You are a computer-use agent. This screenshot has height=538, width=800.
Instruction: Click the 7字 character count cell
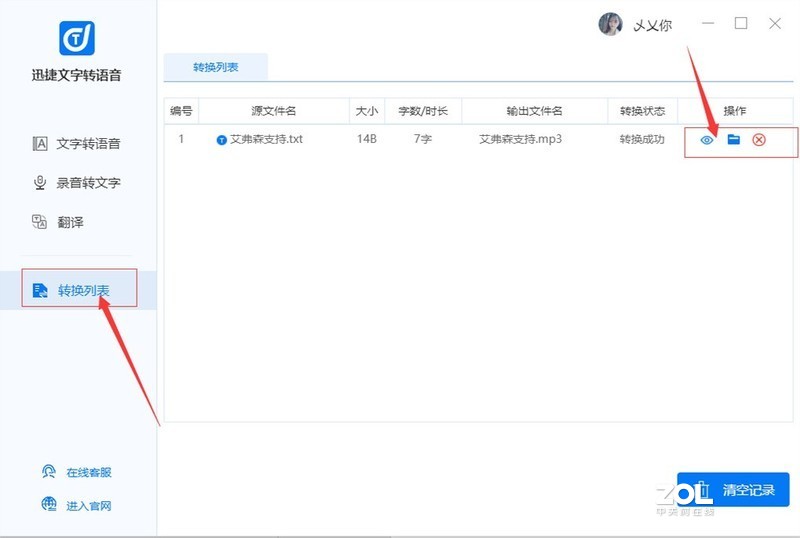pos(422,139)
